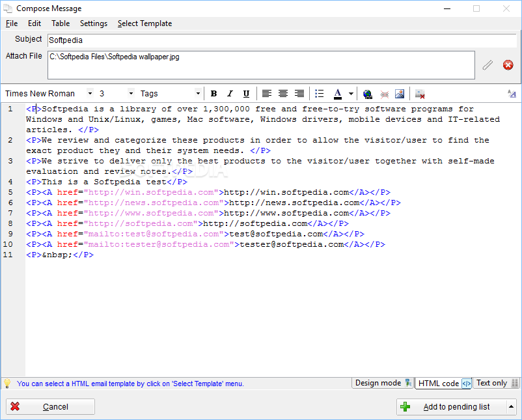Viewport: 522px width, 420px height.
Task: Remove hyperlink icon
Action: coord(385,94)
